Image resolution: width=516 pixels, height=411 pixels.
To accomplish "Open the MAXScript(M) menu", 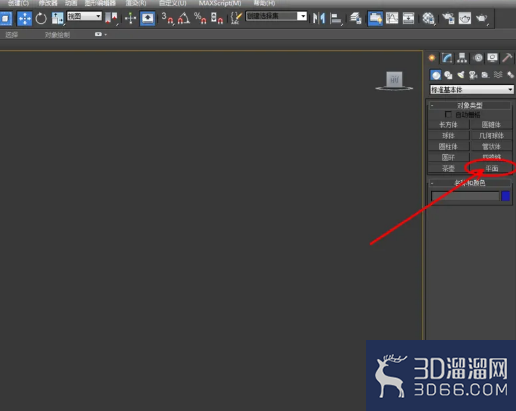I will point(220,3).
